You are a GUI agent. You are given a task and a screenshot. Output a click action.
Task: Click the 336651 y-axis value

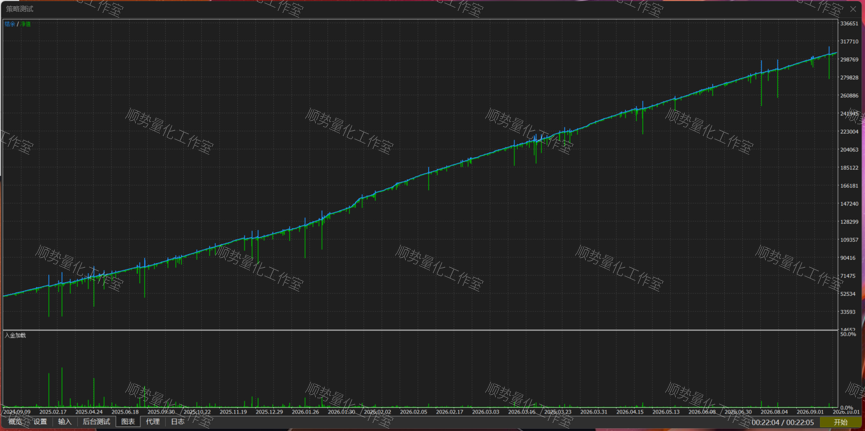pos(849,24)
